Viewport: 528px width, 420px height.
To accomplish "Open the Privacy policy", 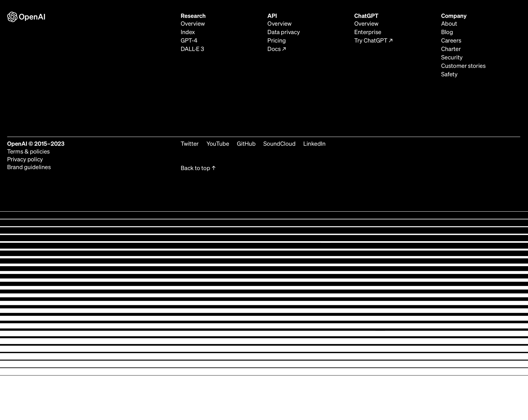I will (25, 159).
